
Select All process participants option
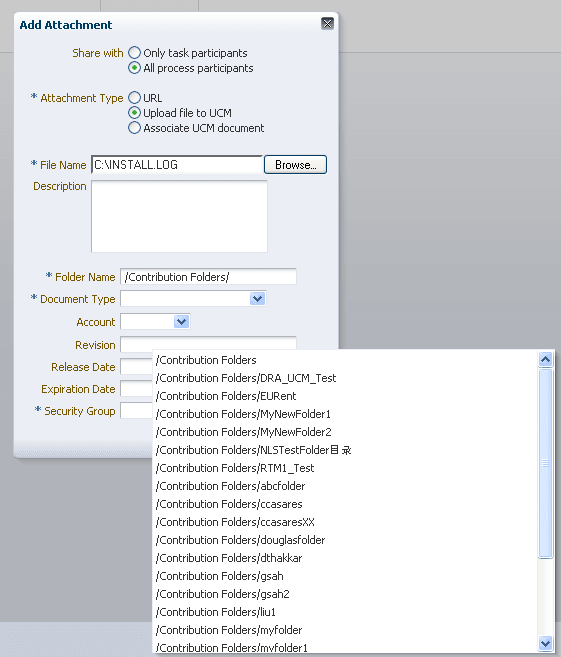pos(134,68)
